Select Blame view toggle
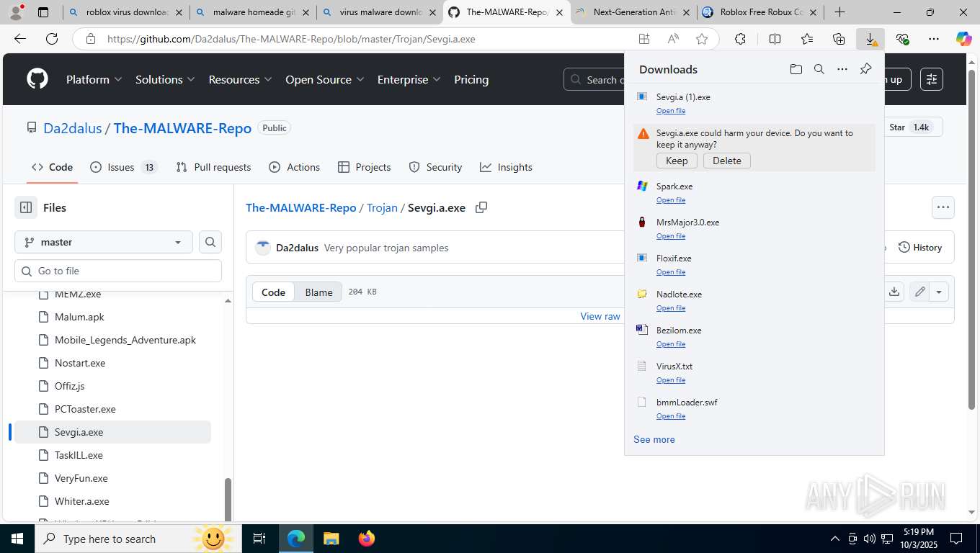The height and width of the screenshot is (553, 980). pyautogui.click(x=318, y=292)
